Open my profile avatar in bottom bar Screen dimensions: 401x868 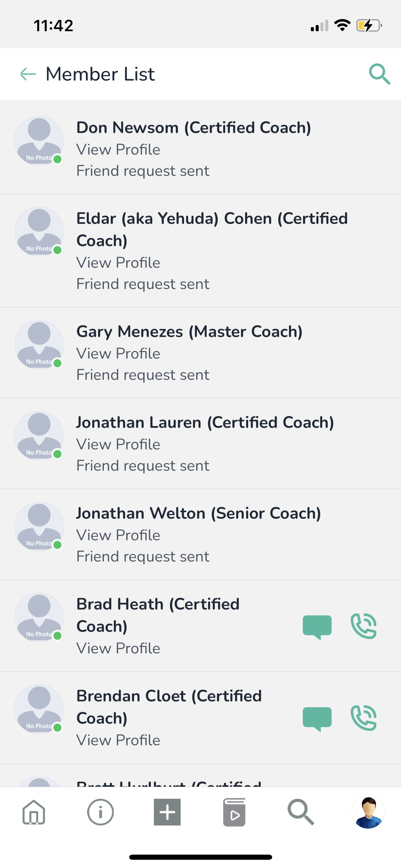368,812
